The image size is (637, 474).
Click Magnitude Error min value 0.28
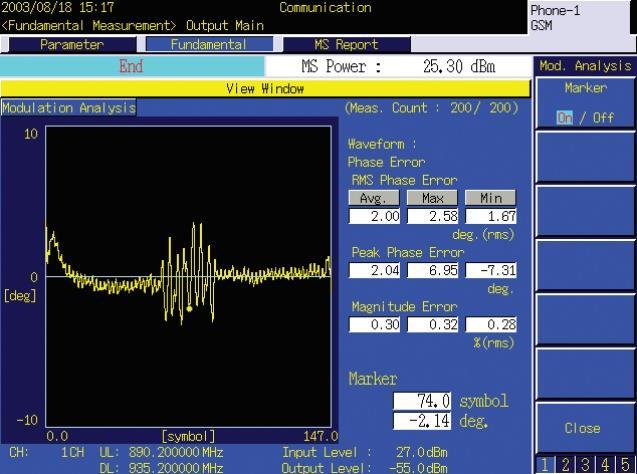point(491,325)
